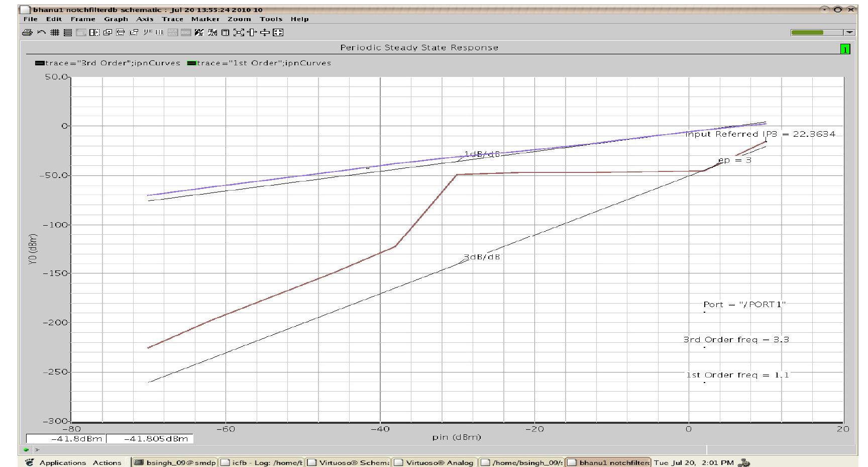Open the Applications menu in the panel
Viewport: 868px width, 467px height.
click(63, 462)
